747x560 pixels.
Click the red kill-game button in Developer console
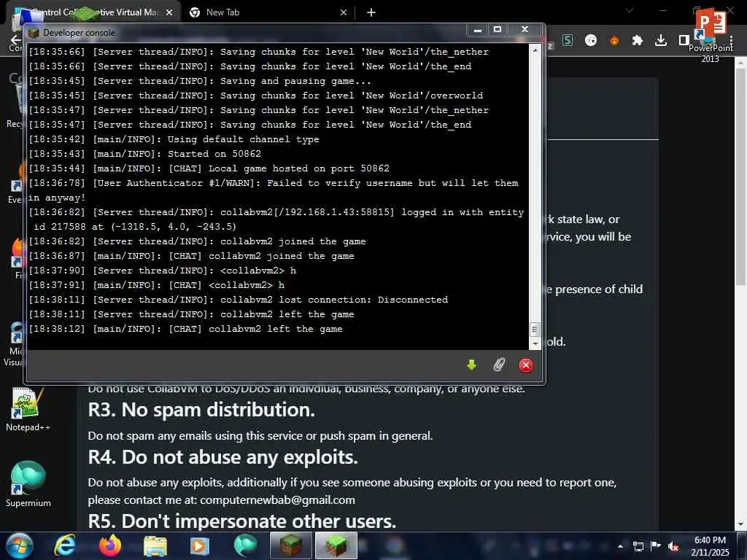tap(526, 365)
